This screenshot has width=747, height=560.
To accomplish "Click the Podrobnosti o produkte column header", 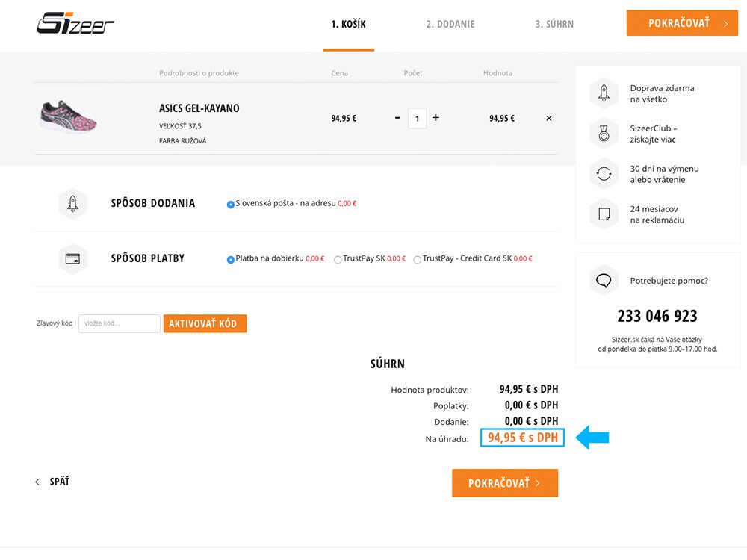I will 199,73.
